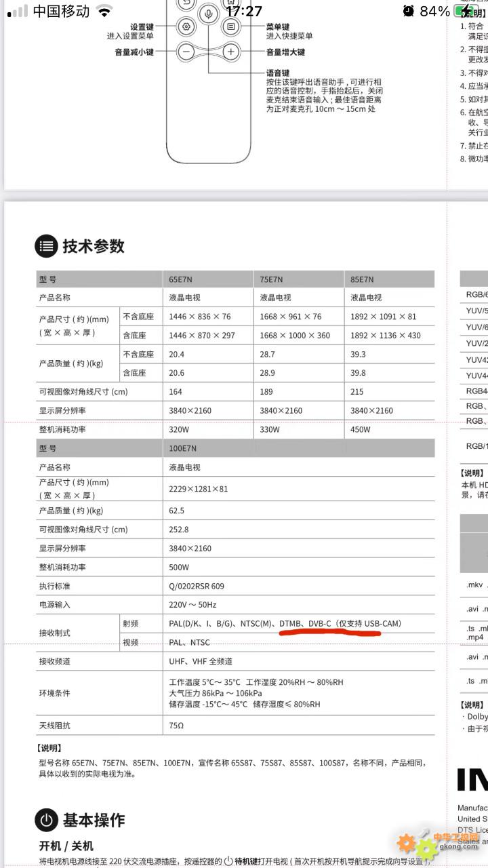Tap the 330W power value
Viewport: 488px width, 868px height.
point(270,429)
